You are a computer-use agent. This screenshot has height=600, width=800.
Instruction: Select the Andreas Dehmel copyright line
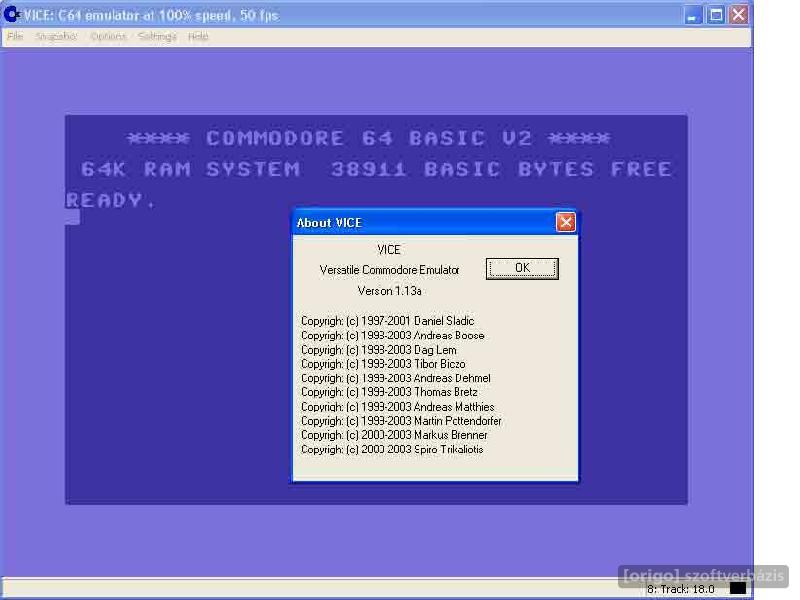pyautogui.click(x=395, y=378)
